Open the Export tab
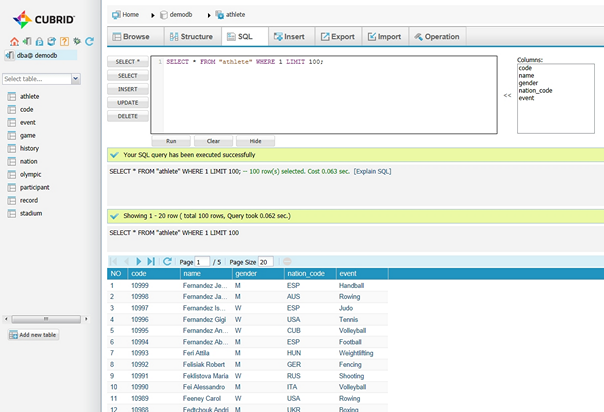Screen dimensions: 604x412 [336, 36]
